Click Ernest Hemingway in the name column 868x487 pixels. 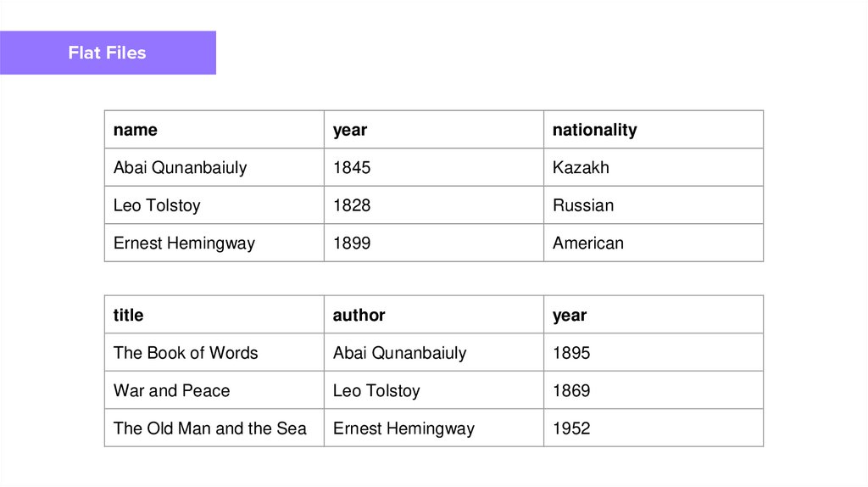[x=184, y=243]
